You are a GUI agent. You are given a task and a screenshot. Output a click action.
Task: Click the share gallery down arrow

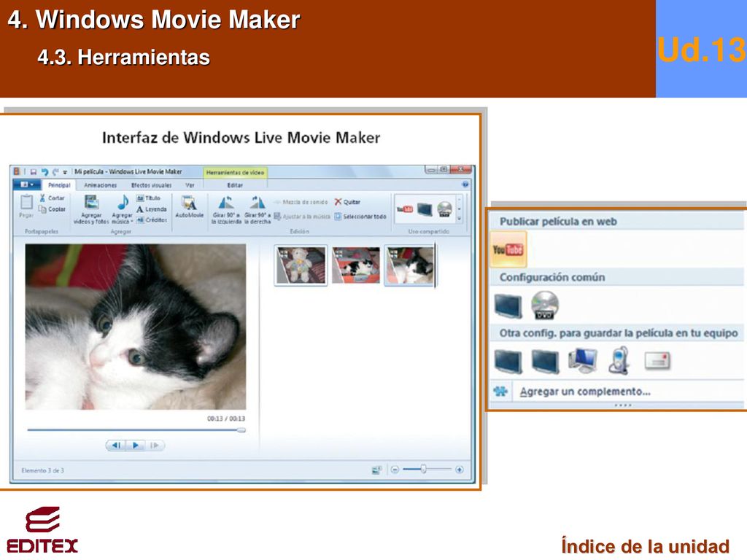tap(460, 209)
